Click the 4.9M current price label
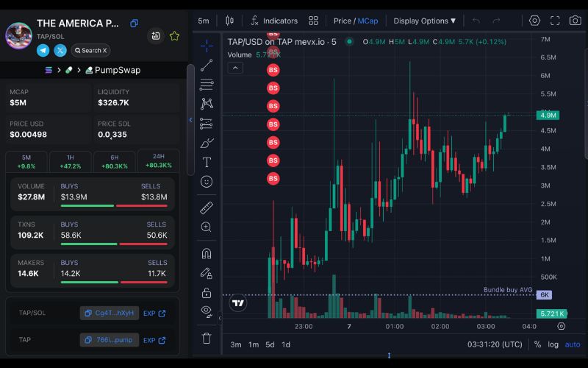 [x=548, y=115]
